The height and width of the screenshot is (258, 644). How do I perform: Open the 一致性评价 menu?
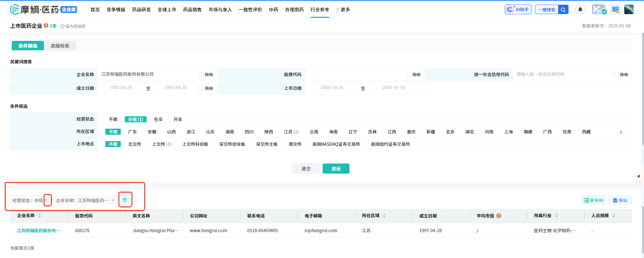point(251,10)
